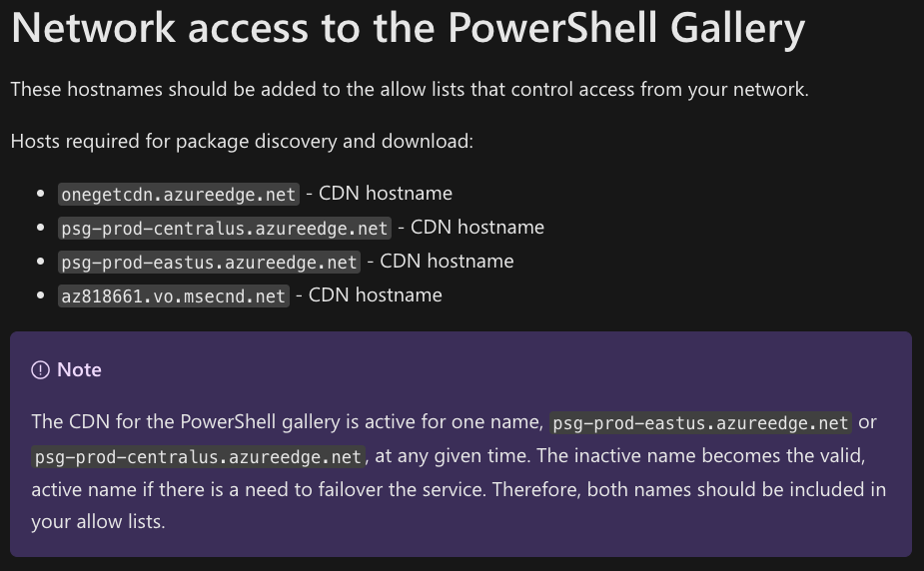Click the bullet point before psg-prod-eastus.azureedge.net
Viewport: 924px width, 571px height.
coord(41,262)
